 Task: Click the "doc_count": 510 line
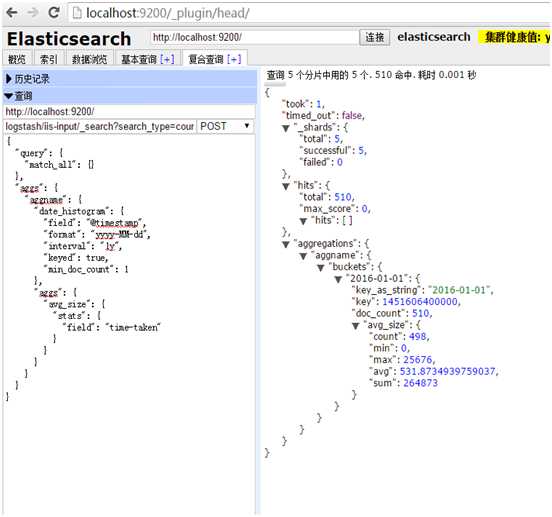(x=391, y=313)
